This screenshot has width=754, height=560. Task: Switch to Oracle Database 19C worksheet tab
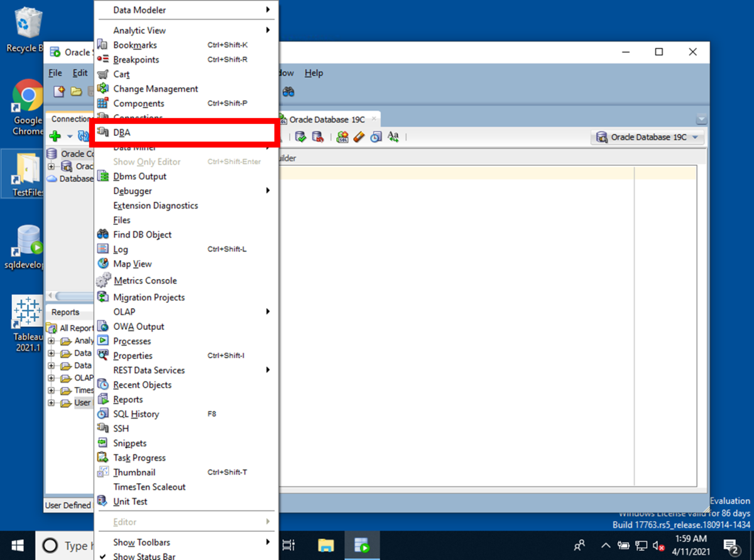pyautogui.click(x=326, y=119)
